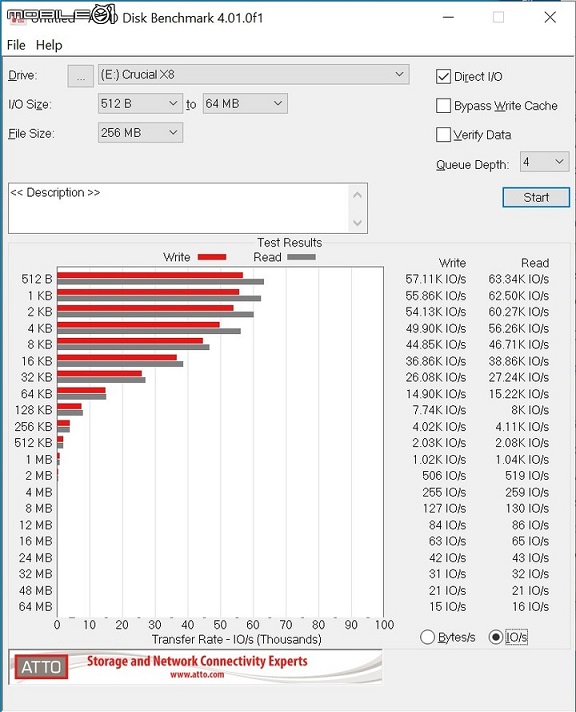Select the IO/s radio button
Screen dimensions: 576x712
click(x=496, y=637)
